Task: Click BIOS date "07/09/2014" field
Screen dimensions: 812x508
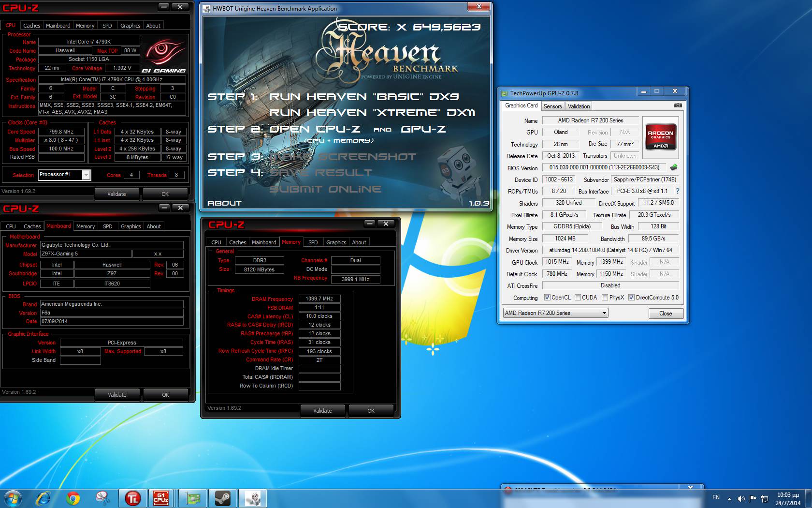Action: (112, 321)
